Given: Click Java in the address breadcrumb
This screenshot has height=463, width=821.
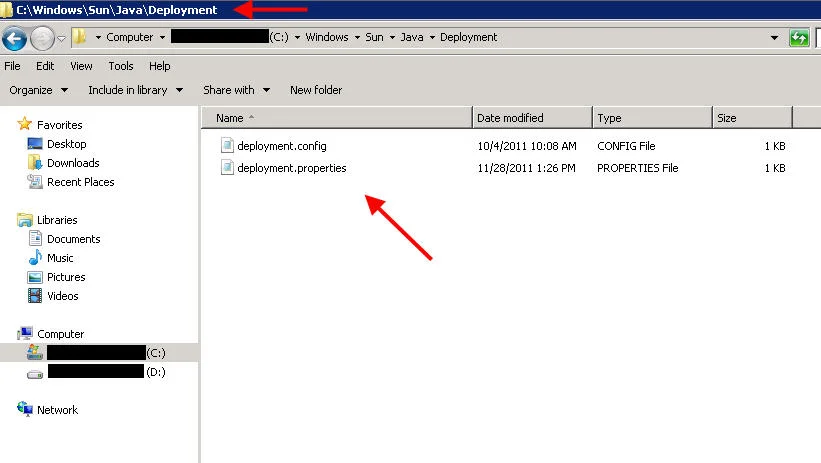Looking at the screenshot, I should coord(412,37).
